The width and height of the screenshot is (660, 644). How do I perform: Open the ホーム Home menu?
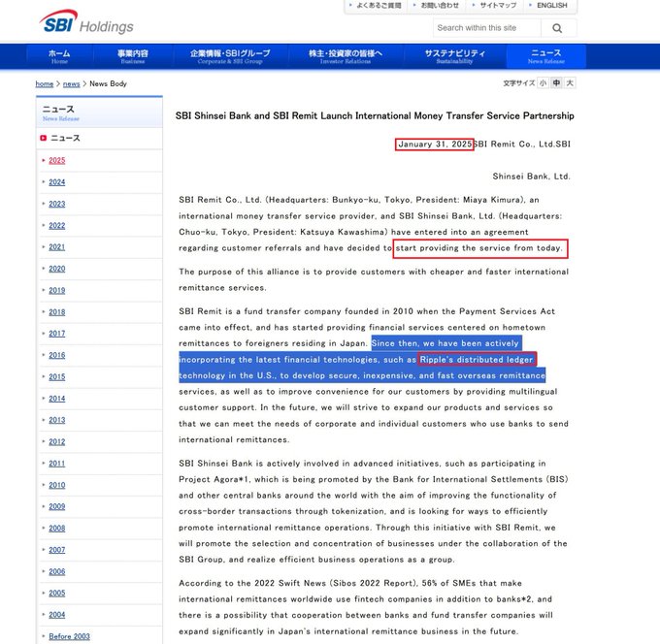[59, 56]
